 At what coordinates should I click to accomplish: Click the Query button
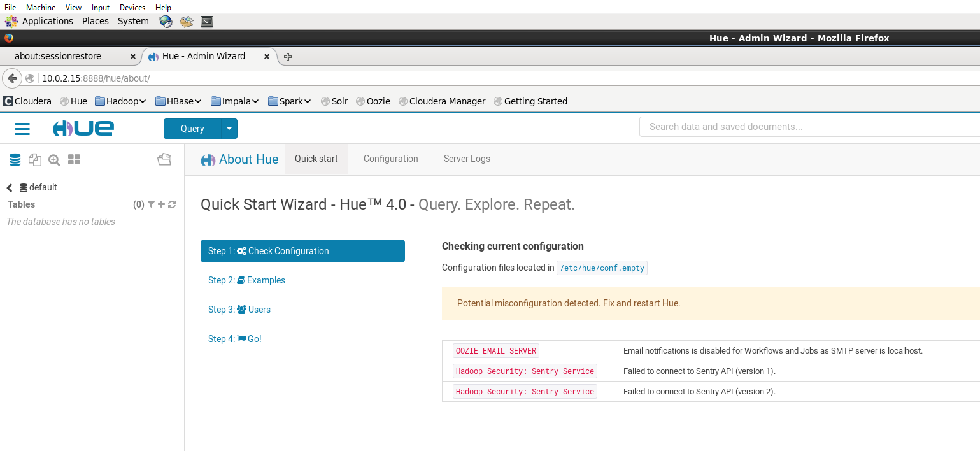tap(192, 129)
